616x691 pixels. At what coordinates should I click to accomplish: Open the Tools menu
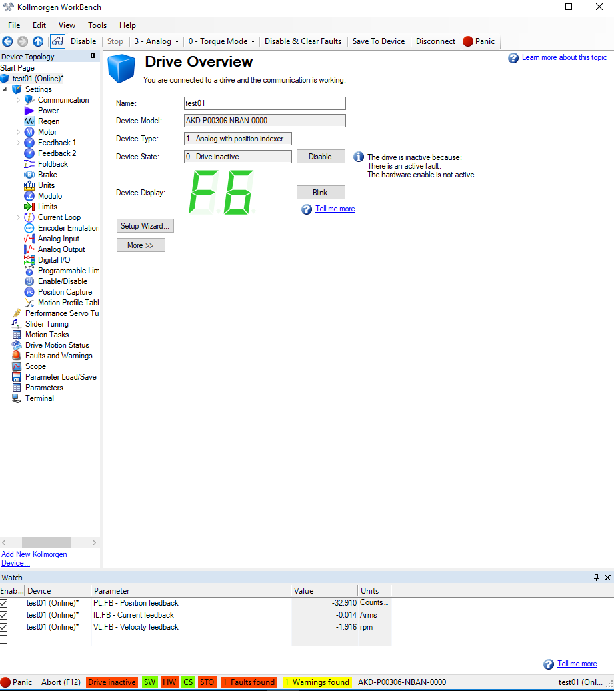click(97, 25)
